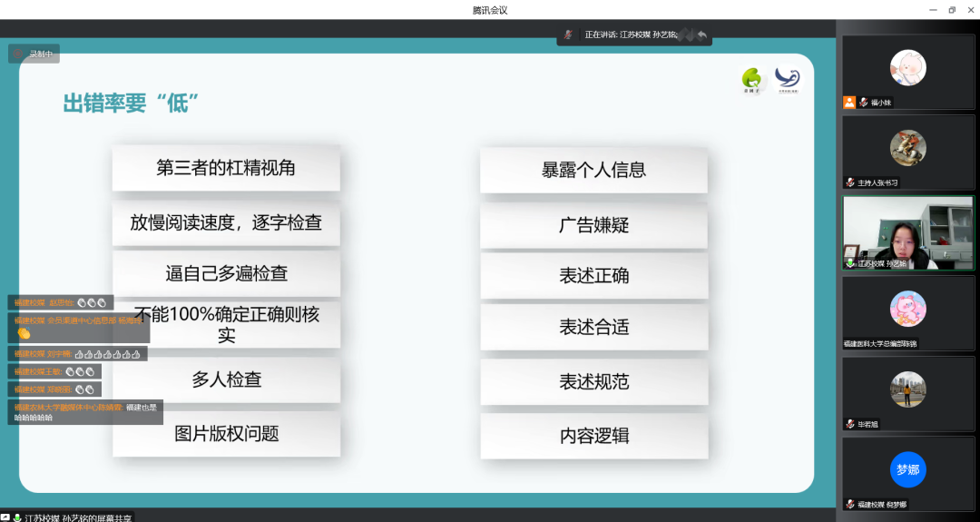The width and height of the screenshot is (980, 522).
Task: Click the 图片版权问题 box on the slide
Action: (x=226, y=434)
